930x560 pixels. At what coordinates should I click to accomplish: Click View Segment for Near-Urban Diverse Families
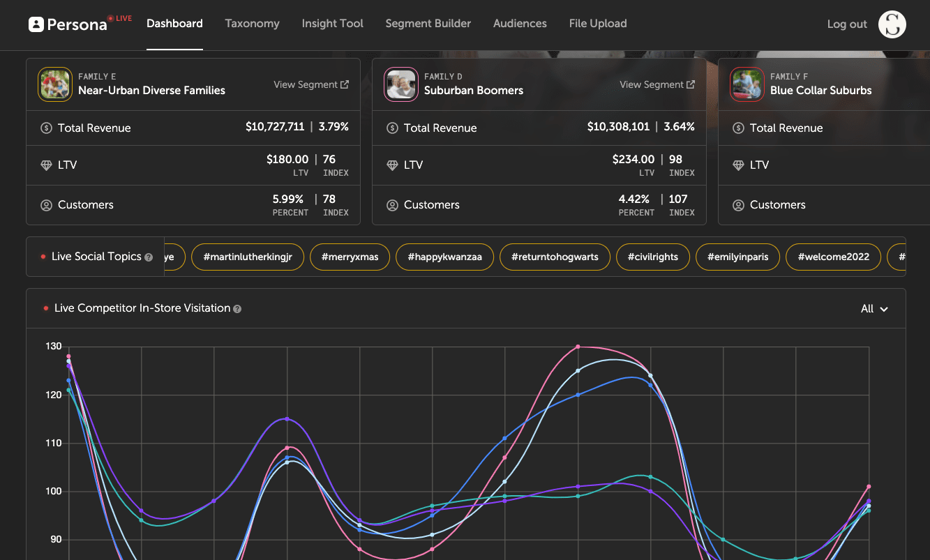(x=306, y=84)
